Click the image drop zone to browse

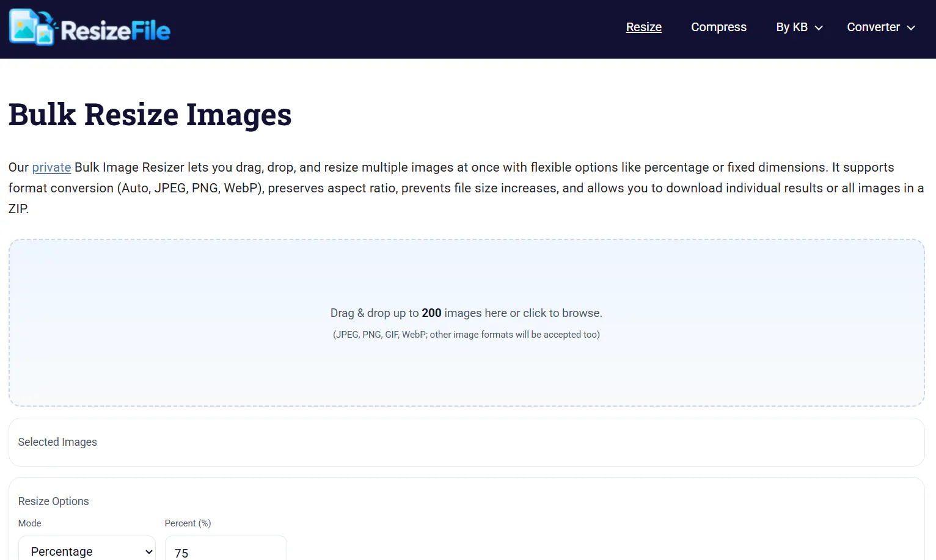(466, 322)
